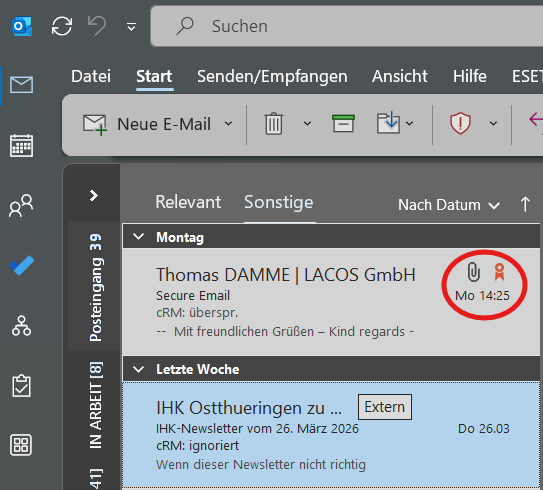Click the Extern tag label
This screenshot has height=490, width=543.
point(385,407)
